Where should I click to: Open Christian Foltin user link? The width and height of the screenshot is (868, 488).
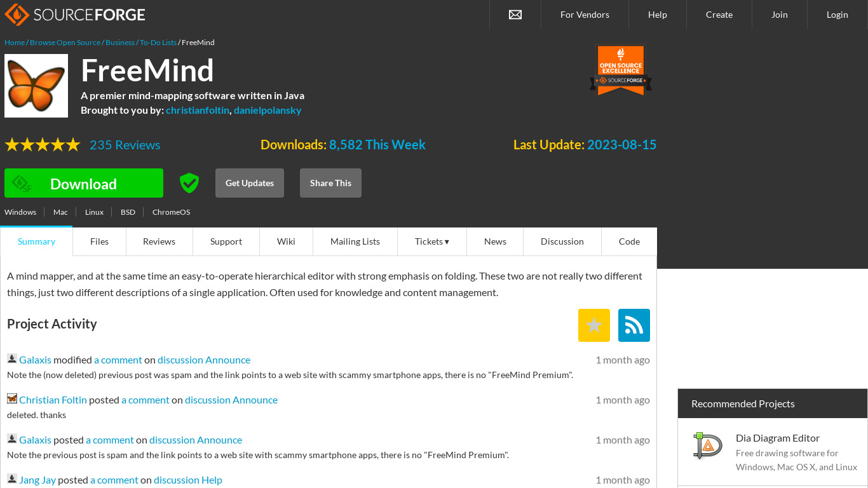[x=53, y=400]
